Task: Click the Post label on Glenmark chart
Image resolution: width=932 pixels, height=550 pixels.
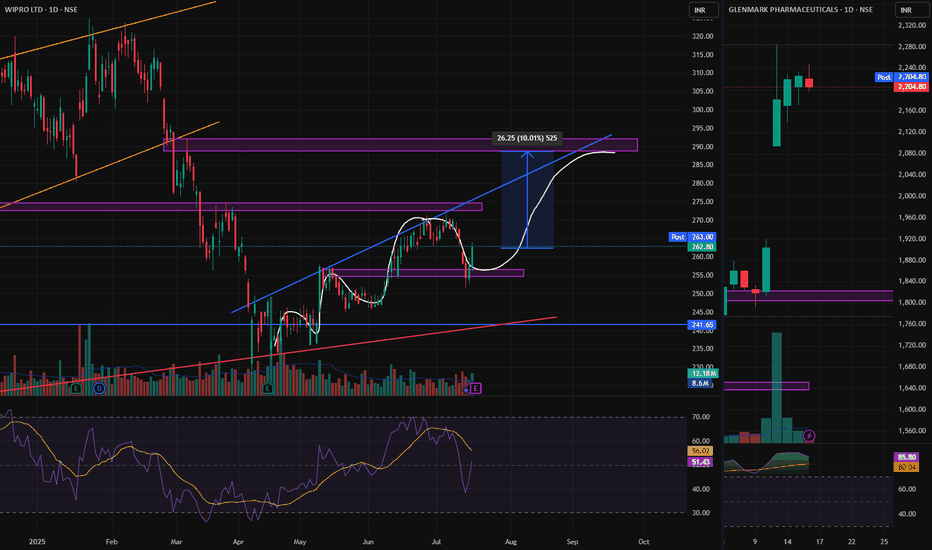Action: coord(884,77)
